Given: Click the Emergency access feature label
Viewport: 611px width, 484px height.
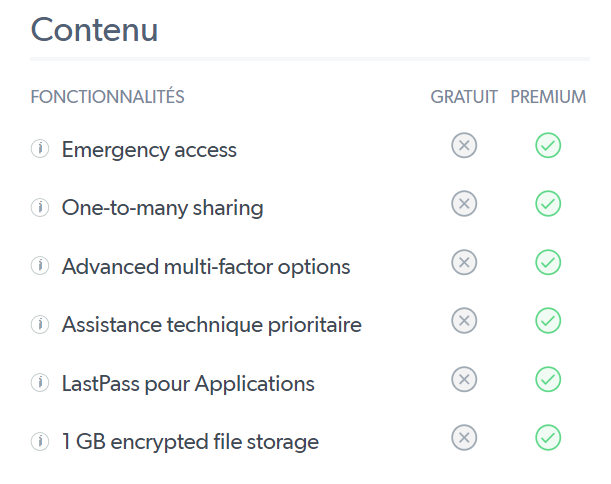Looking at the screenshot, I should [x=149, y=150].
